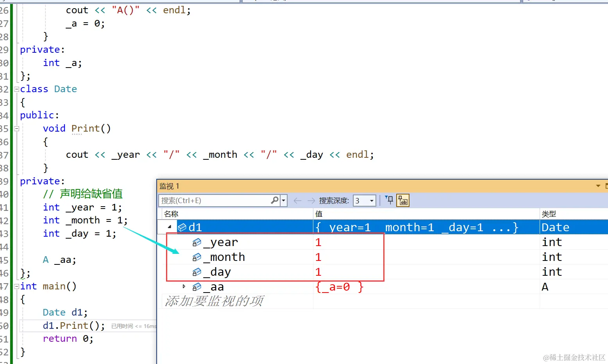The width and height of the screenshot is (608, 364).
Task: Click the Print function name in void Print()
Action: coord(86,128)
